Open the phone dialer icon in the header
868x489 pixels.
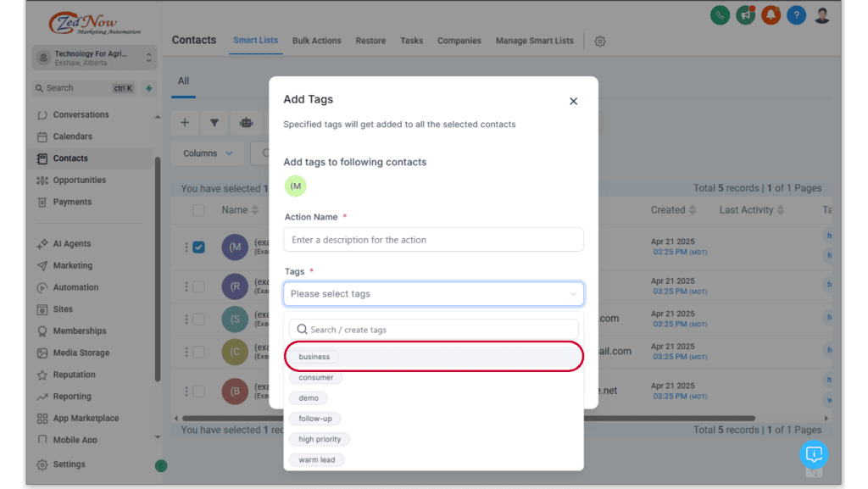720,14
